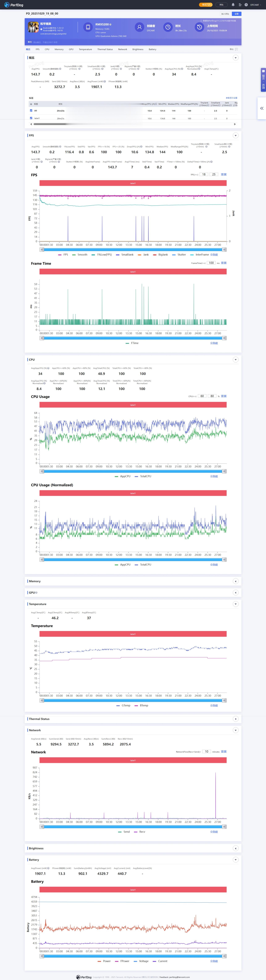Viewport: 266px width, 980px height.
Task: Click the device phone icon next to RMX5200
Action: tap(88, 27)
